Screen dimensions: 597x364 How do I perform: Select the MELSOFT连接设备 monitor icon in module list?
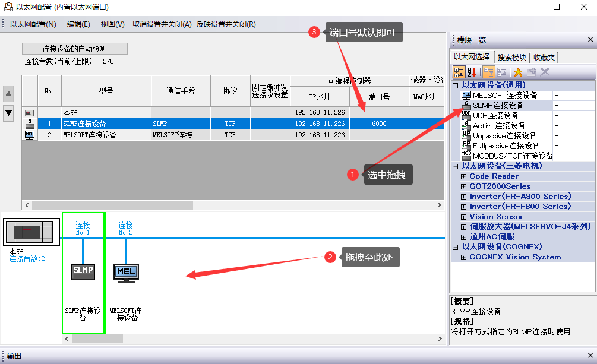pos(466,95)
